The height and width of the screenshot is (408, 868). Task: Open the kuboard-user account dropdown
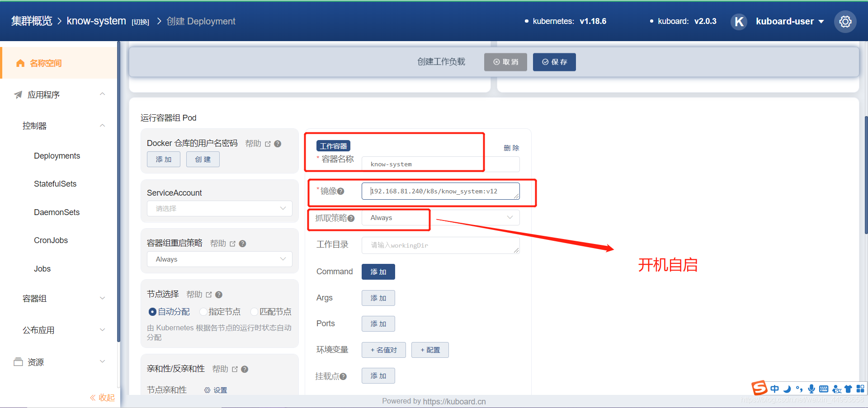pos(790,21)
